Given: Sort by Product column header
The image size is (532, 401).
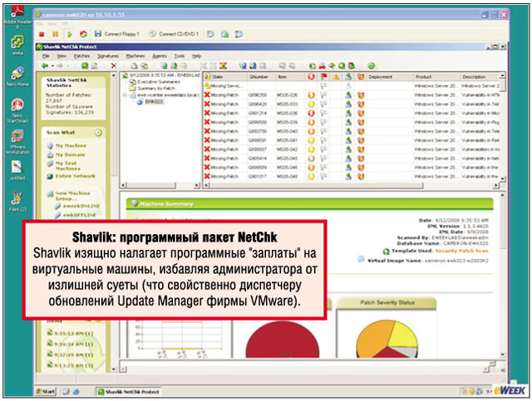Looking at the screenshot, I should (x=436, y=77).
